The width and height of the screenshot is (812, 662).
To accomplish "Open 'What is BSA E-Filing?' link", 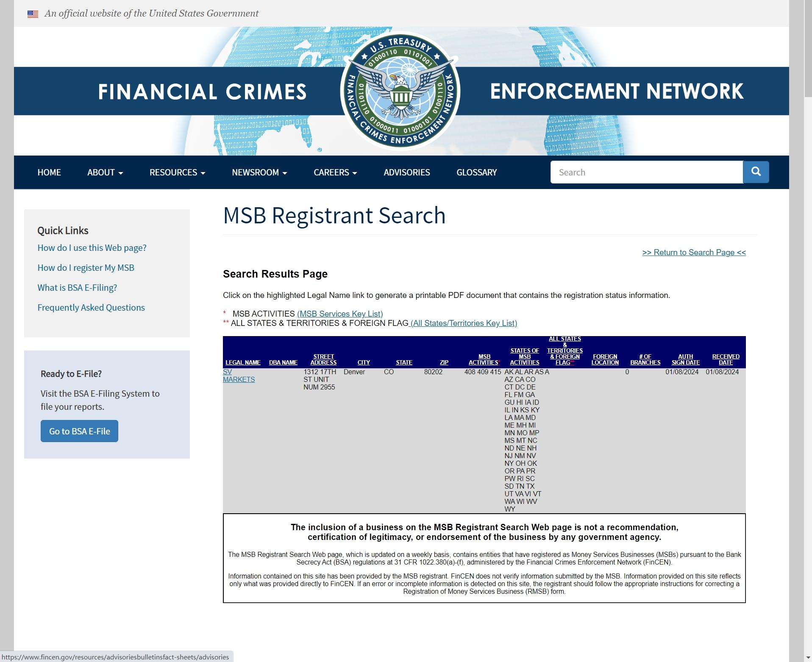I will pyautogui.click(x=77, y=288).
